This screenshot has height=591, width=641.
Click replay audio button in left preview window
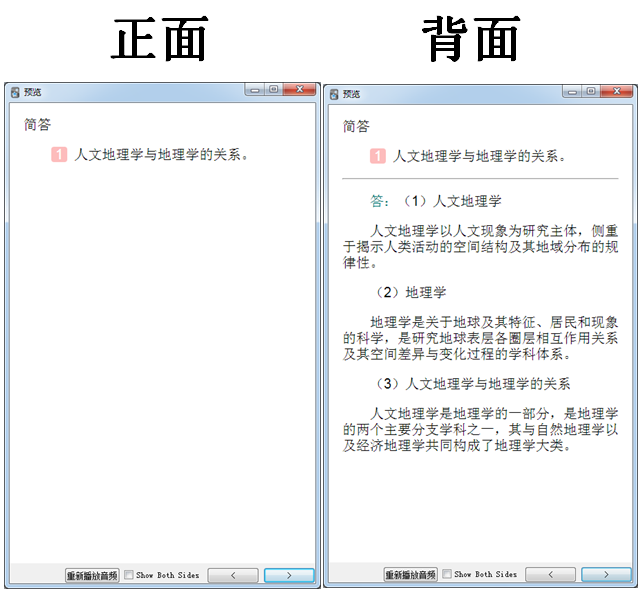92,575
